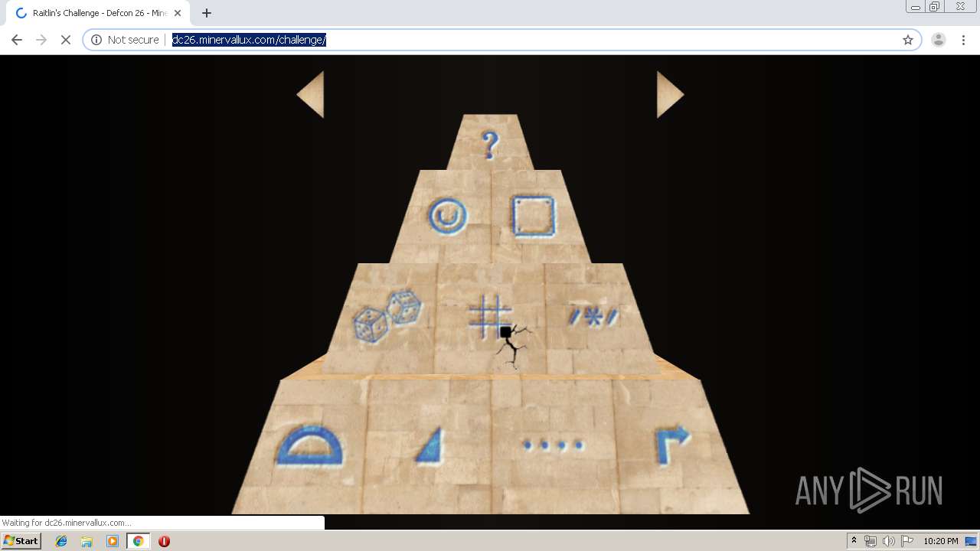Image resolution: width=980 pixels, height=551 pixels.
Task: Open the slash-asterisk comment tile
Action: tap(593, 316)
